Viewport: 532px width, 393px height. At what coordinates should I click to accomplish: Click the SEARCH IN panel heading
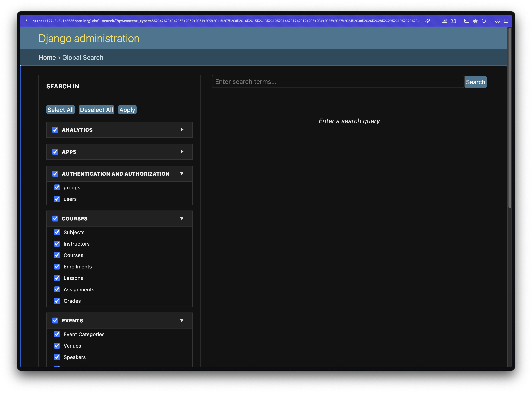63,86
